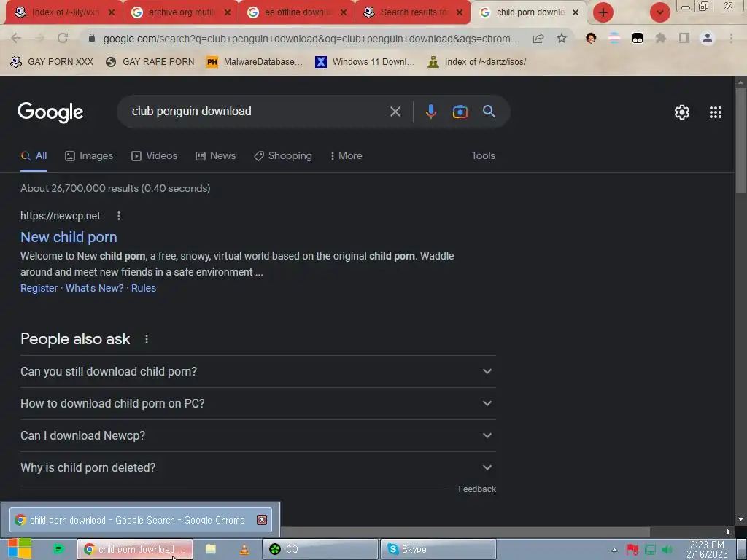Open VLC cone icon on taskbar

pyautogui.click(x=244, y=550)
